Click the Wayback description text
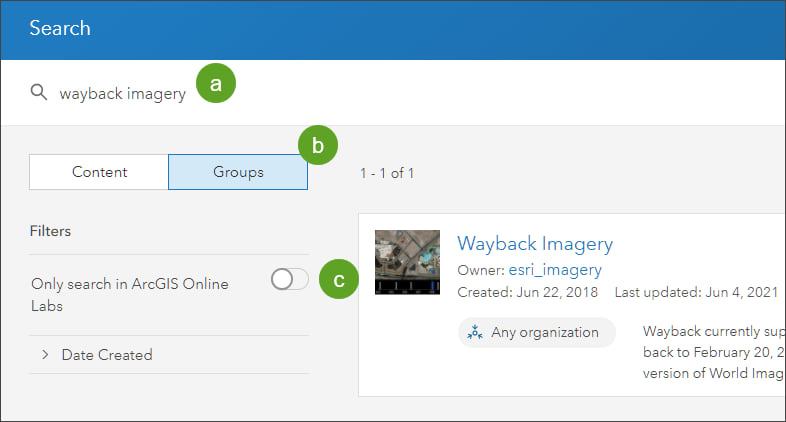Viewport: 786px width, 422px height. pyautogui.click(x=714, y=352)
